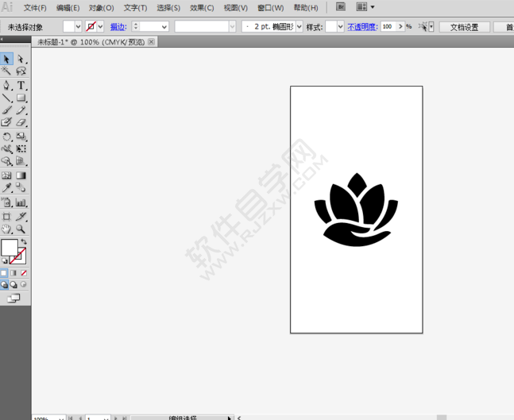Select the Shape Builder tool
This screenshot has width=514, height=420.
[6, 161]
